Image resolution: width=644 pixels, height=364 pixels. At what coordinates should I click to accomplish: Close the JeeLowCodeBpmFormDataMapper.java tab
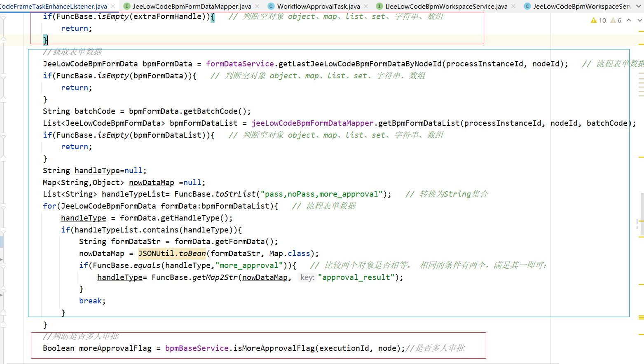pyautogui.click(x=257, y=6)
